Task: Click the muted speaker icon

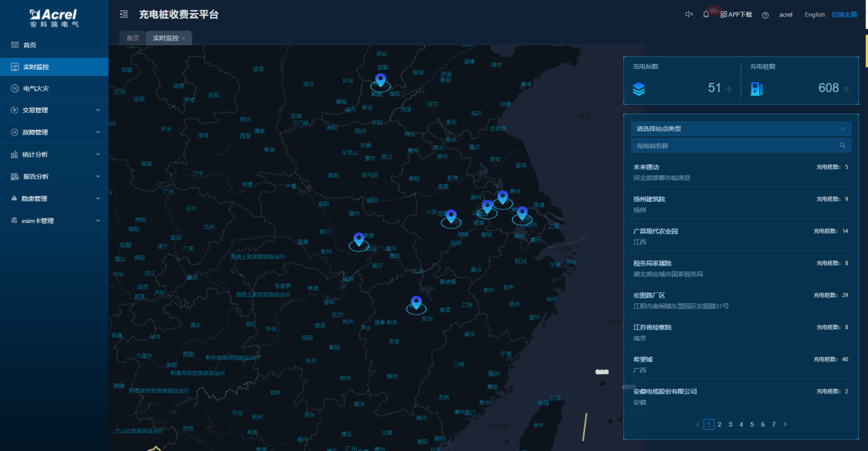Action: [x=689, y=14]
